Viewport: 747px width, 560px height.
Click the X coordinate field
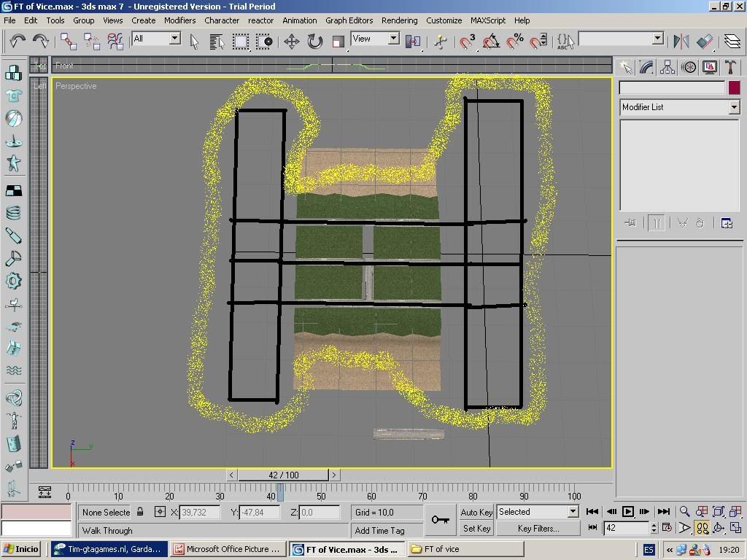pos(200,513)
